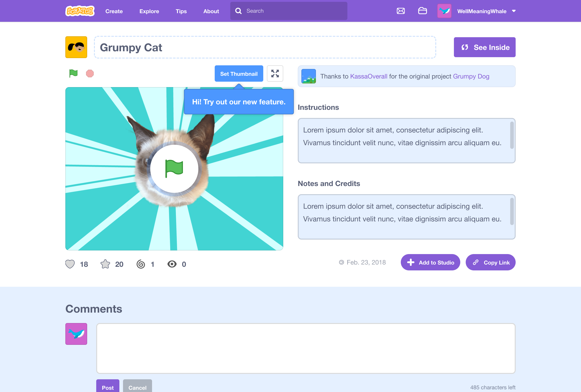This screenshot has height=392, width=581.
Task: Click the large green flag on the stage
Action: 174,169
